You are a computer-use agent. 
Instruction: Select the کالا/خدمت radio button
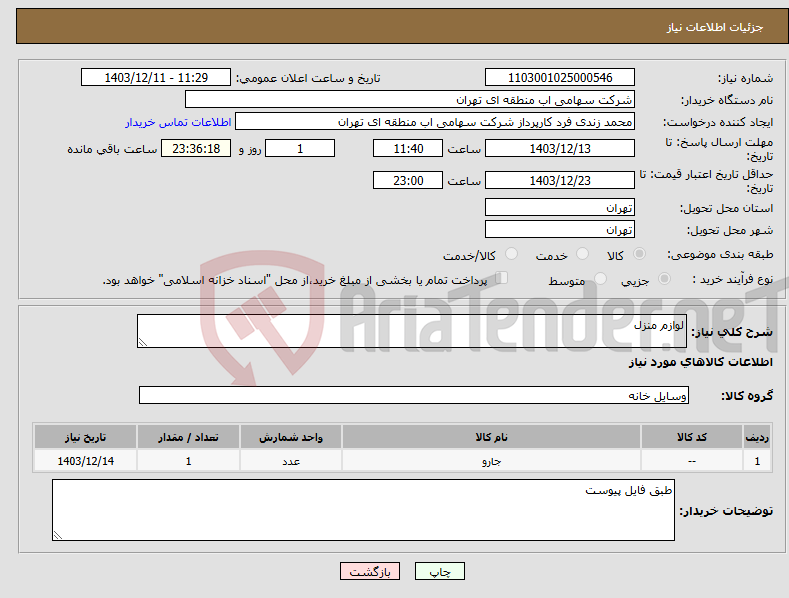pos(511,254)
